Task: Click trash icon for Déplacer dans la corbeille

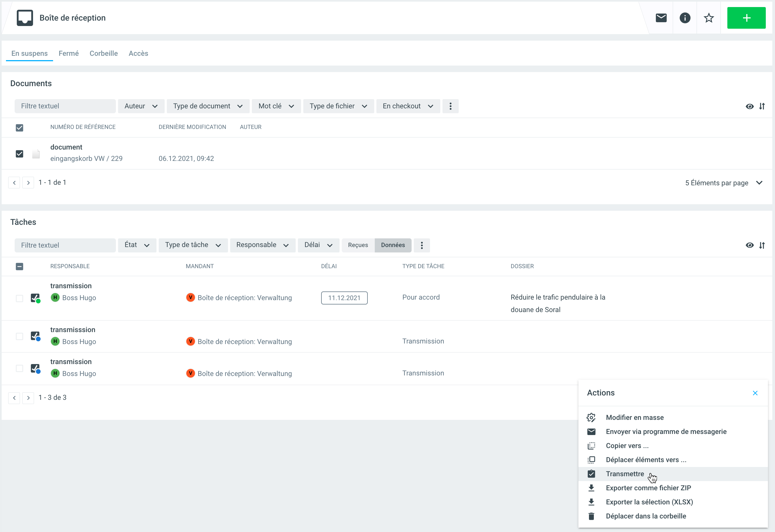Action: [x=591, y=516]
